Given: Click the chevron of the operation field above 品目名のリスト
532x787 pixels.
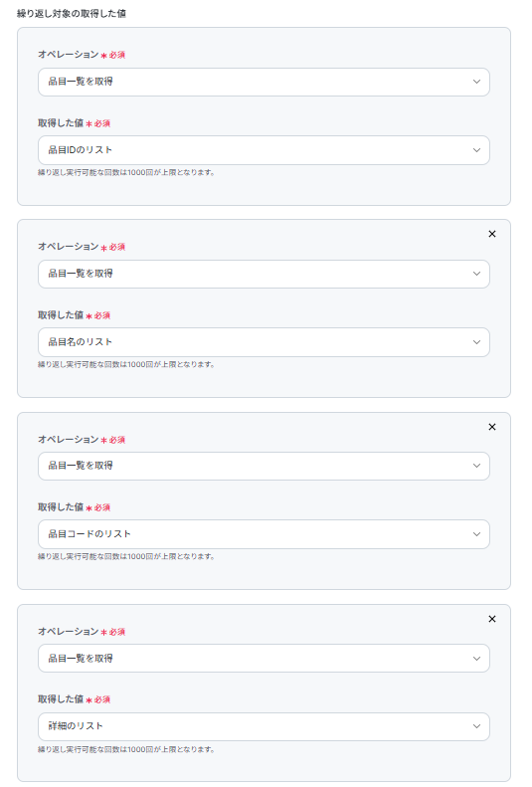Looking at the screenshot, I should tap(477, 274).
